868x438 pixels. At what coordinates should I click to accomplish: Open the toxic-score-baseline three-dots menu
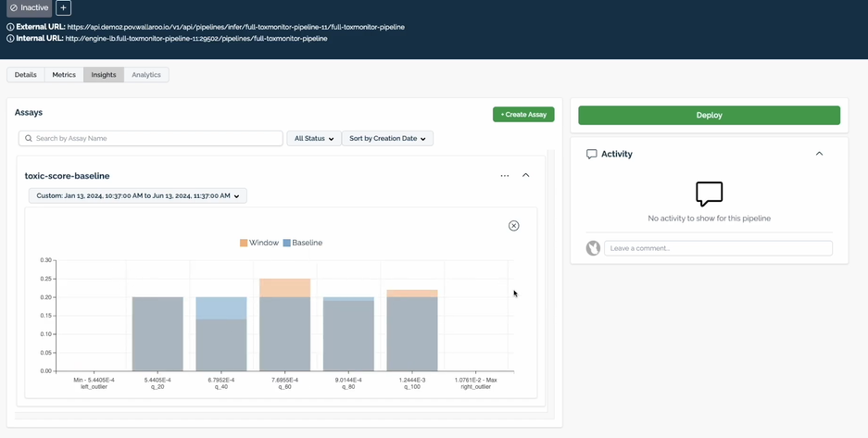tap(504, 175)
